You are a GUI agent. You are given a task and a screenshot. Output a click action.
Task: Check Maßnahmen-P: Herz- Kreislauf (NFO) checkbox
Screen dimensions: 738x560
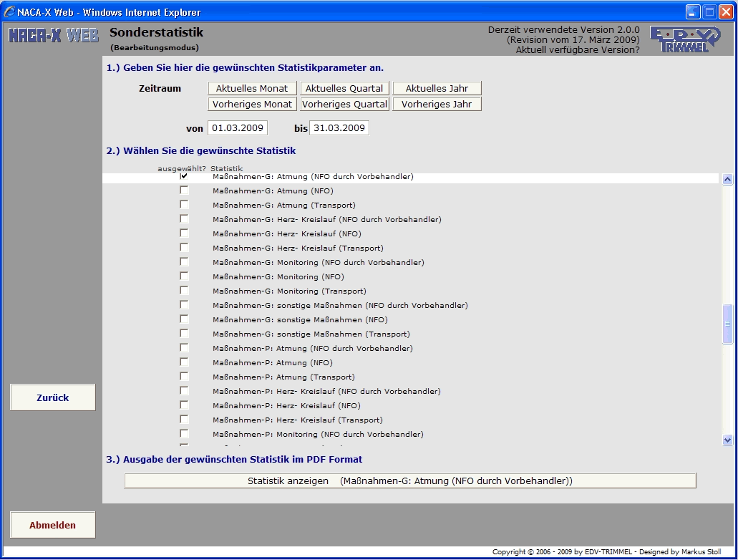point(184,405)
